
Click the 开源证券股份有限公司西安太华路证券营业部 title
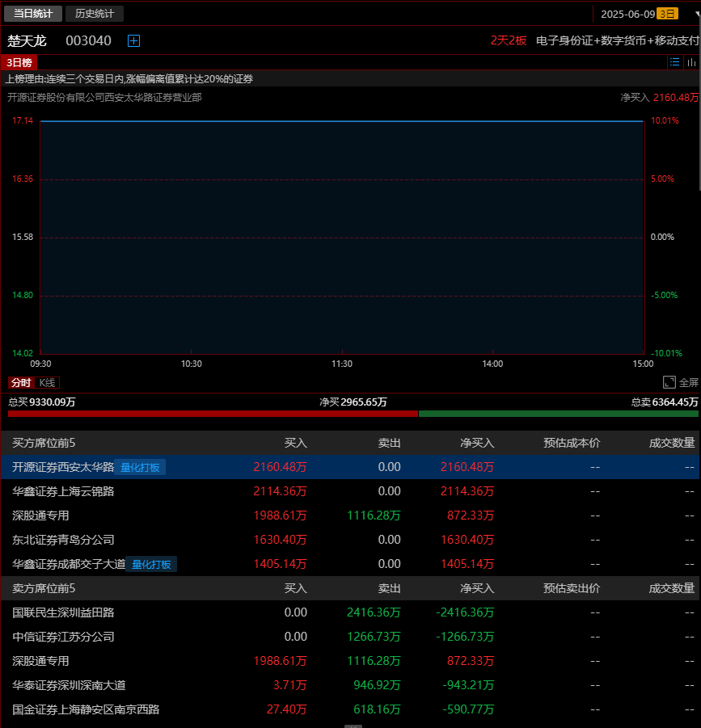pos(104,98)
